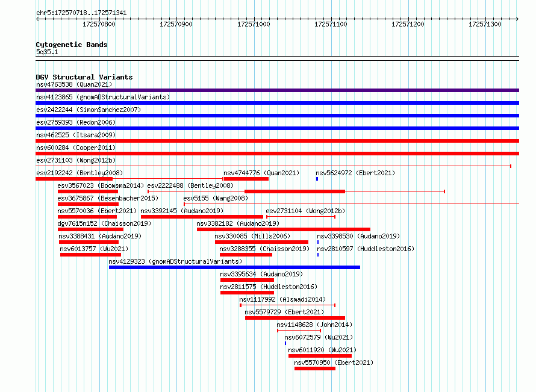The image size is (536, 392).
Task: Select nsv6072579 (Wu2021) label
Action: [319, 337]
